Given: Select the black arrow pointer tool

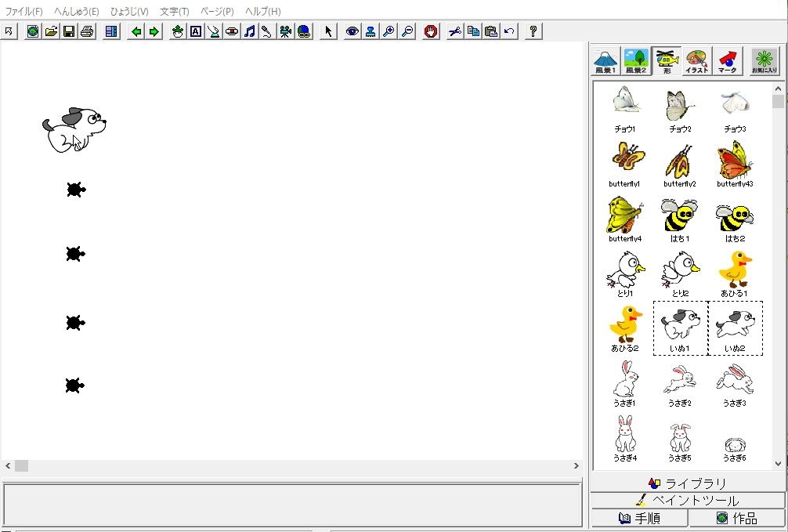Looking at the screenshot, I should pyautogui.click(x=328, y=31).
